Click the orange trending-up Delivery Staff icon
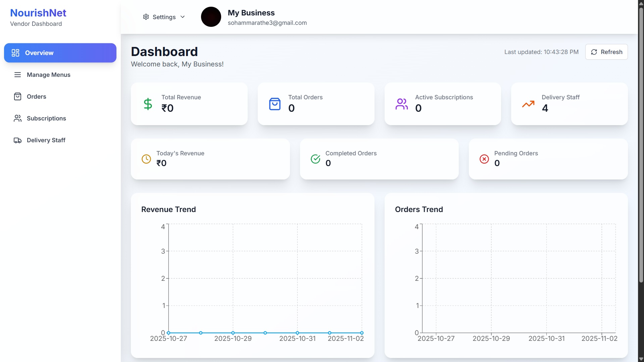This screenshot has width=644, height=362. pos(528,104)
